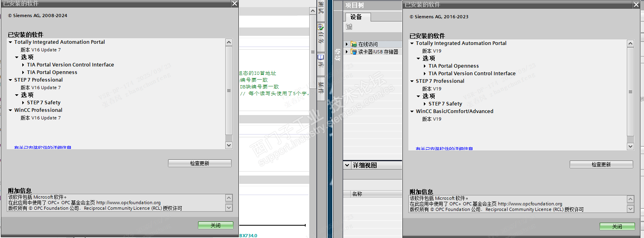The width and height of the screenshot is (644, 238).
Task: Expand TIA Portal Openness in V16 dialog
Action: coord(23,72)
